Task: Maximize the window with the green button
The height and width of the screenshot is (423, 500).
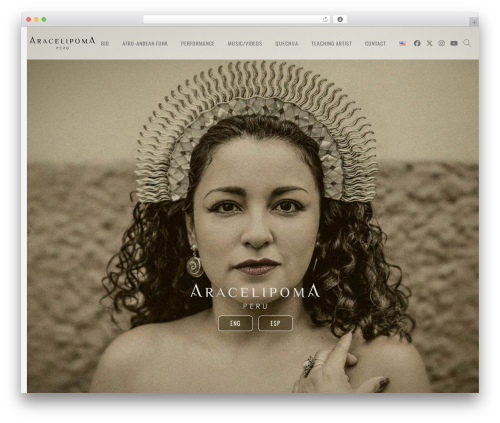Action: [44, 20]
